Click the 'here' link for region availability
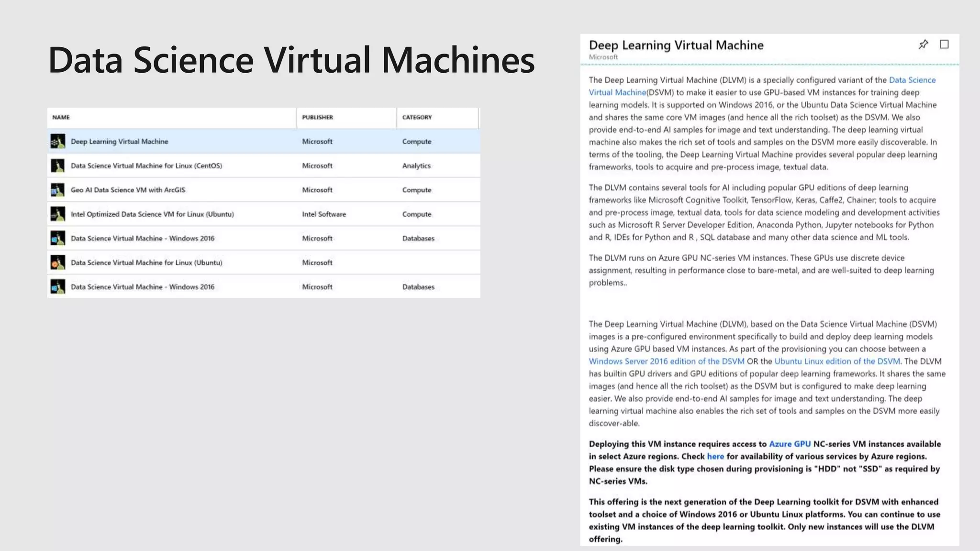This screenshot has height=551, width=980. [715, 456]
